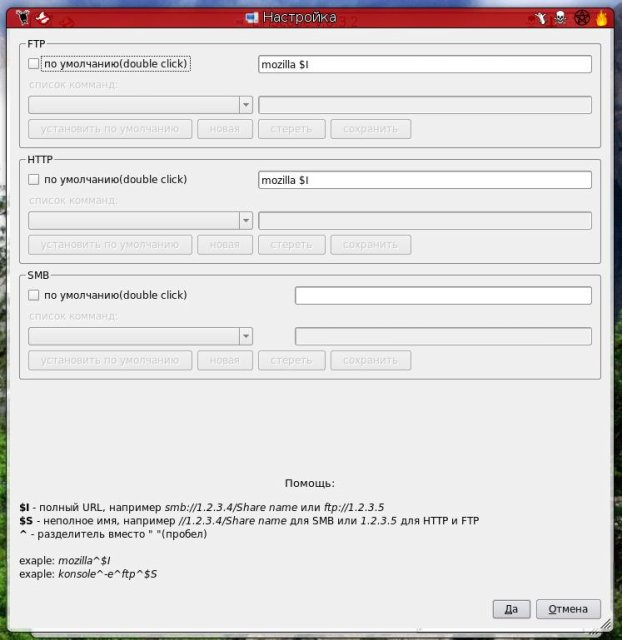
Task: Click HTTP default command field 'mozilla $I'
Action: coord(425,180)
